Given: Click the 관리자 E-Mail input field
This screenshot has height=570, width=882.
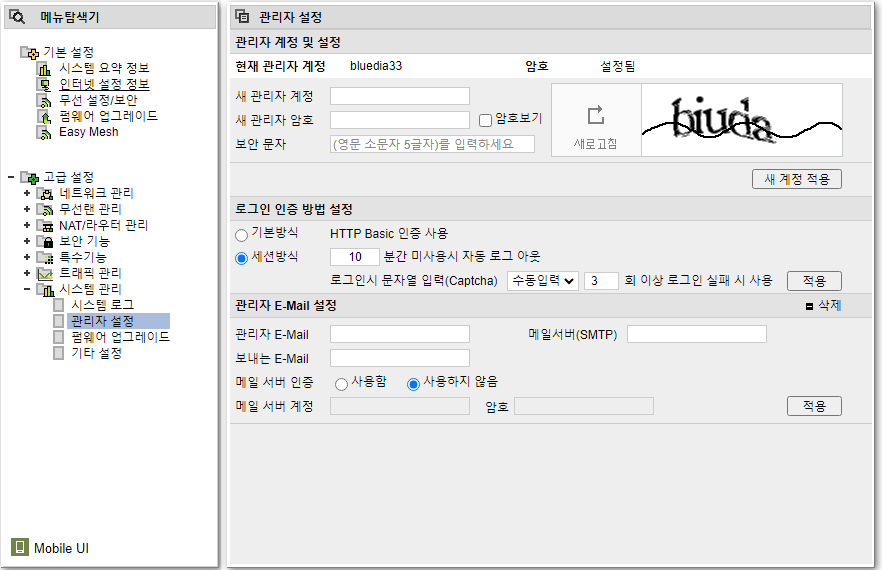Looking at the screenshot, I should tap(400, 334).
